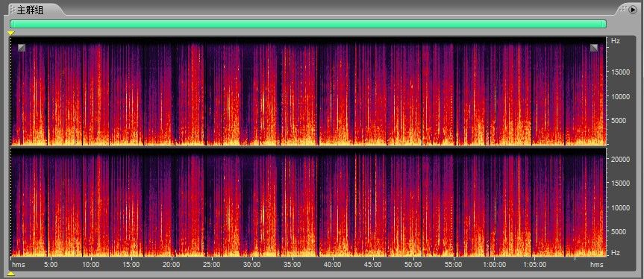Click the 20000 mark on lower channel frequency ruler
Viewport: 644px width, 279px height.
[x=620, y=159]
